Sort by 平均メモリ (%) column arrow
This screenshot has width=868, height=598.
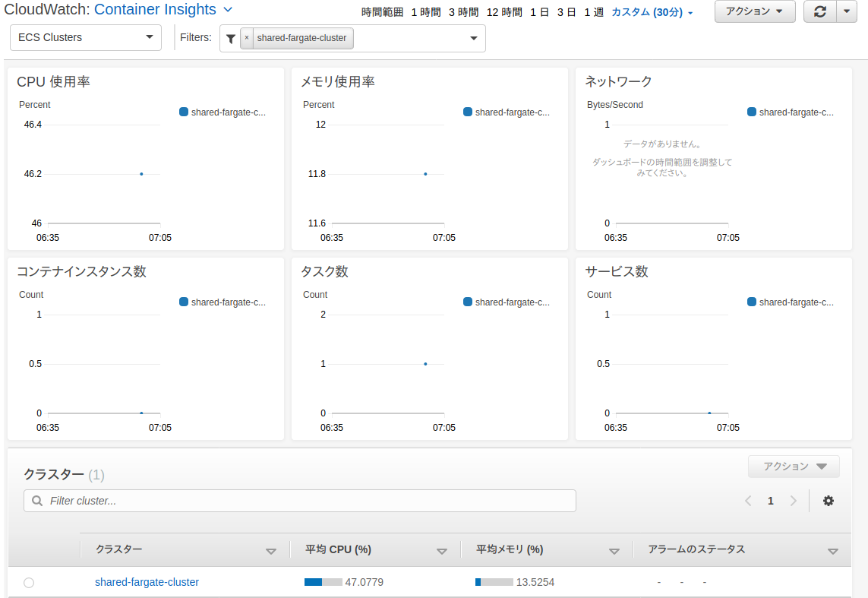[614, 551]
